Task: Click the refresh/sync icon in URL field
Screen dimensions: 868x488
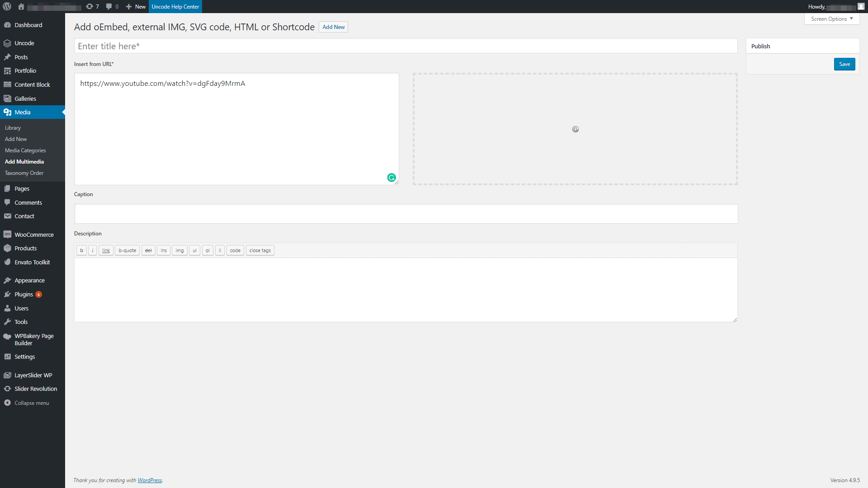Action: [391, 178]
